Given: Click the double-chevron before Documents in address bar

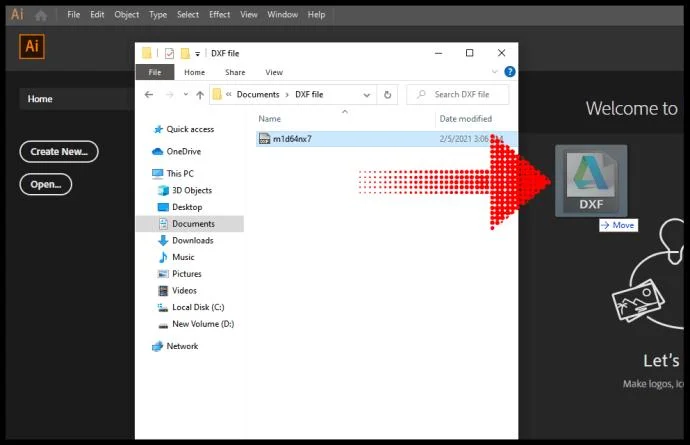Looking at the screenshot, I should tap(229, 94).
